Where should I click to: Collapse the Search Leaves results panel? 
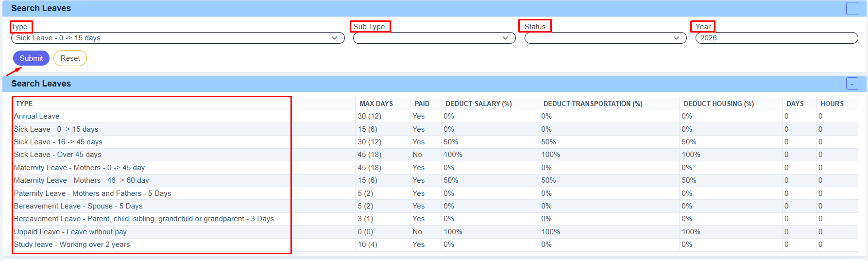tap(852, 84)
